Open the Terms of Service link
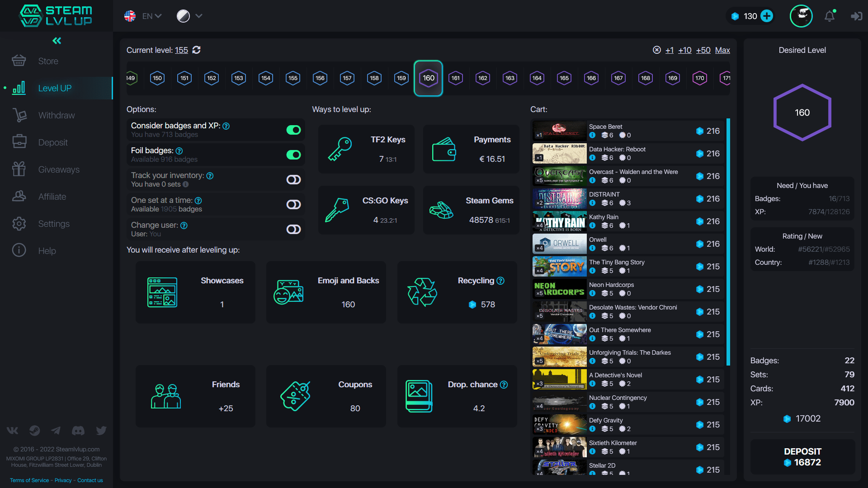Image resolution: width=868 pixels, height=488 pixels. pyautogui.click(x=29, y=480)
